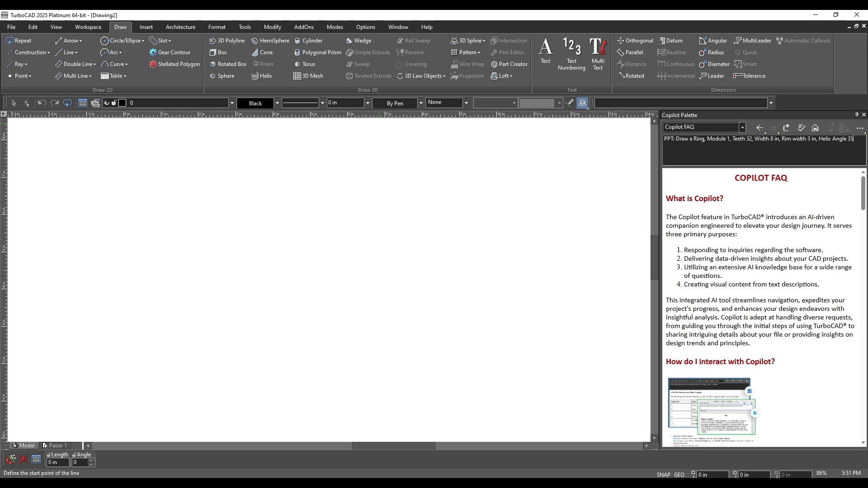Expand the Circle/Ellipse tool dropdown
868x488 pixels.
(x=143, y=41)
